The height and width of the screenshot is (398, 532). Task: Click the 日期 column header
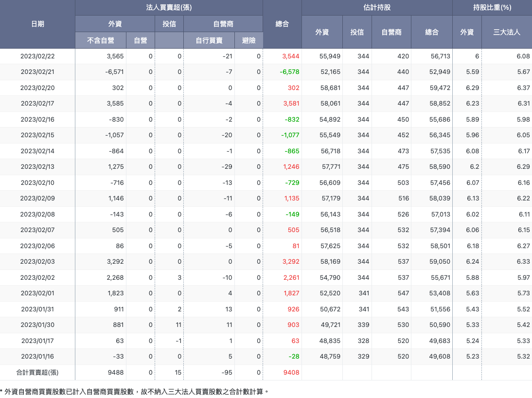point(37,24)
